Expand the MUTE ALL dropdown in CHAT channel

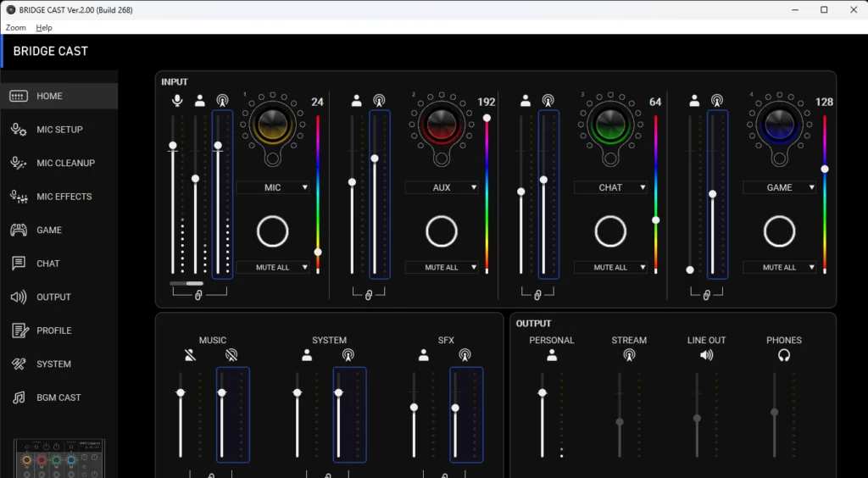[610, 267]
